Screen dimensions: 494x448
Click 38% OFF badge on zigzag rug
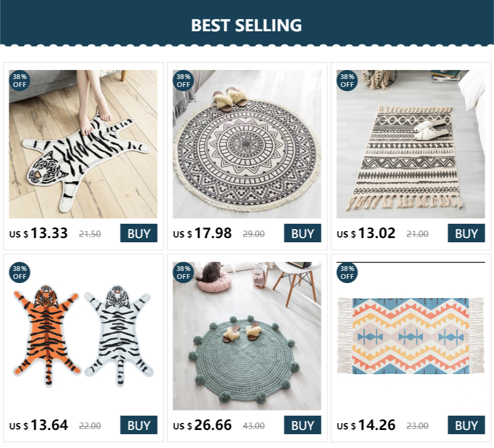pyautogui.click(x=347, y=273)
